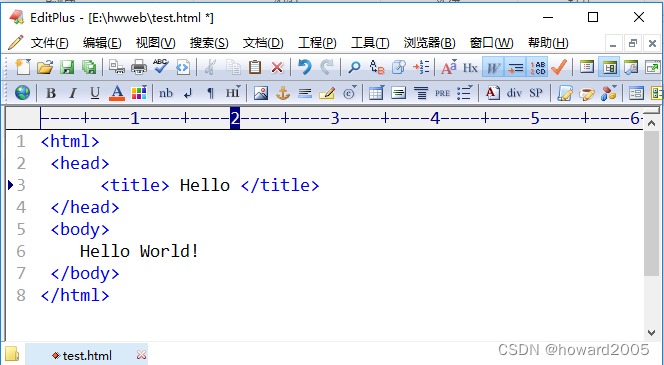Image resolution: width=664 pixels, height=365 pixels.
Task: Click the Hx hex viewer icon
Action: [470, 67]
